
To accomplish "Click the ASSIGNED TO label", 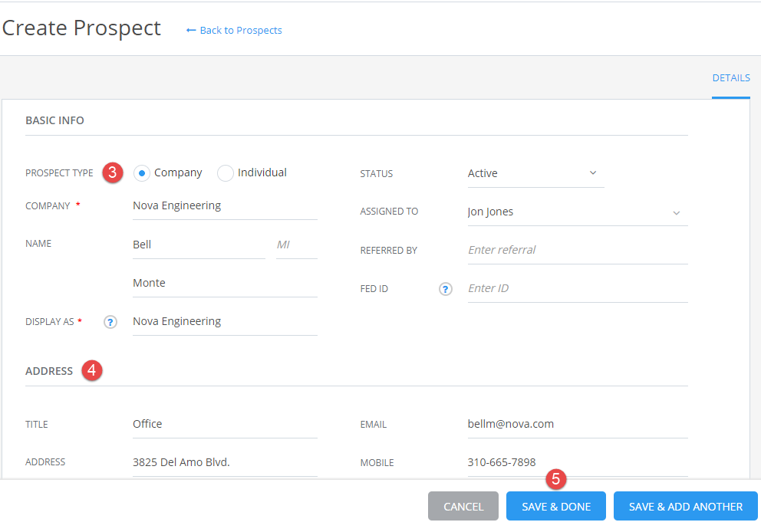I will [x=389, y=212].
